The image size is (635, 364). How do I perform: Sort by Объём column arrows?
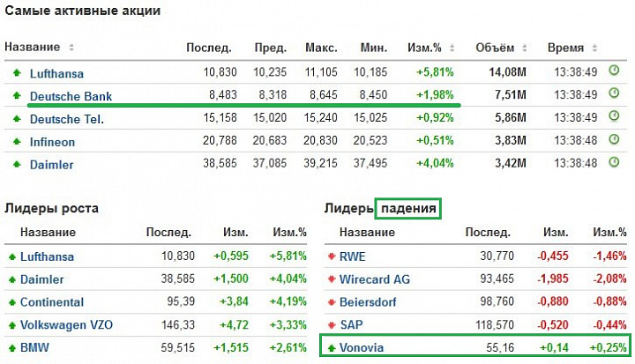tap(525, 48)
